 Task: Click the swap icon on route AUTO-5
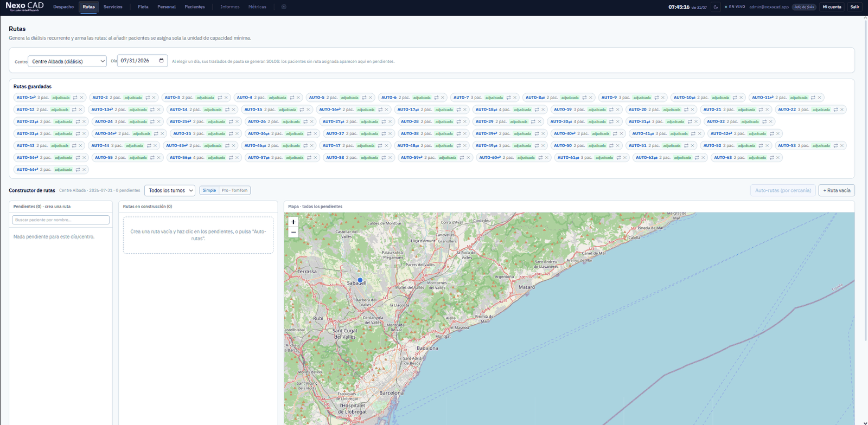click(364, 98)
